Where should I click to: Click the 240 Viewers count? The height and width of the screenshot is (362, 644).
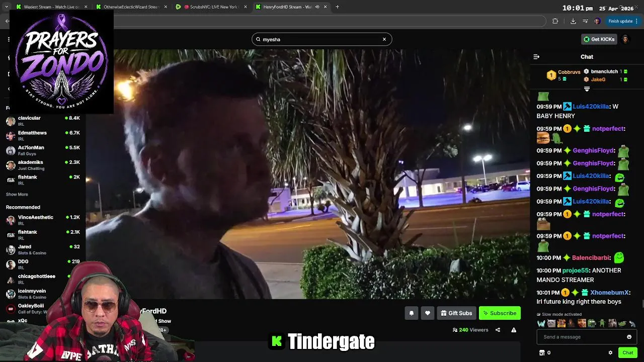[470, 330]
